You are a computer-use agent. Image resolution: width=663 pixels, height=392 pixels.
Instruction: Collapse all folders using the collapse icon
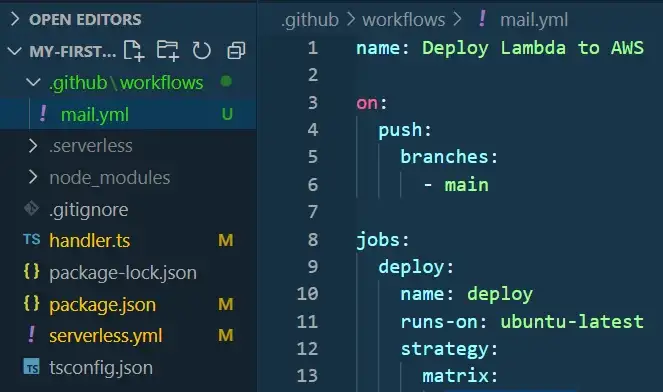[236, 51]
